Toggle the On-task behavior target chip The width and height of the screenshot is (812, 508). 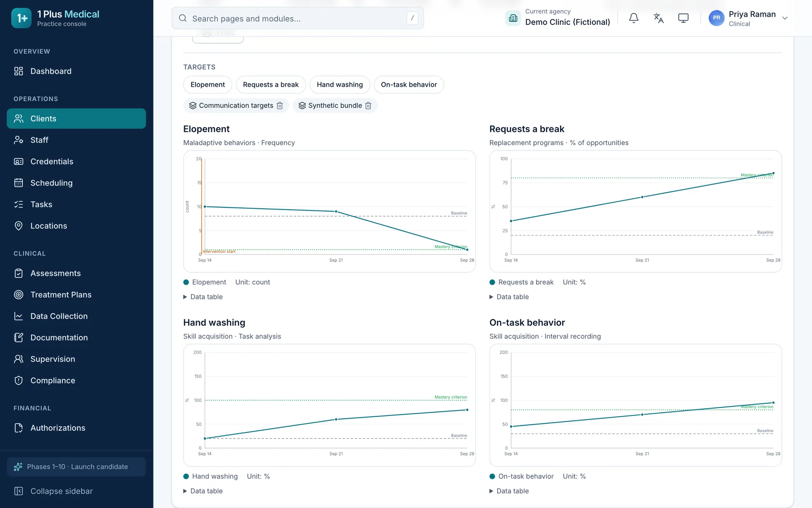pyautogui.click(x=409, y=85)
